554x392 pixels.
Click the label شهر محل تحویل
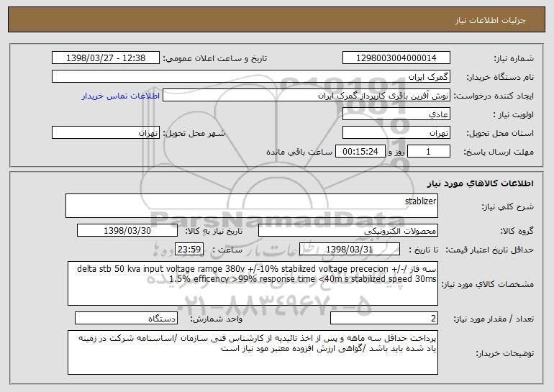[x=194, y=133]
